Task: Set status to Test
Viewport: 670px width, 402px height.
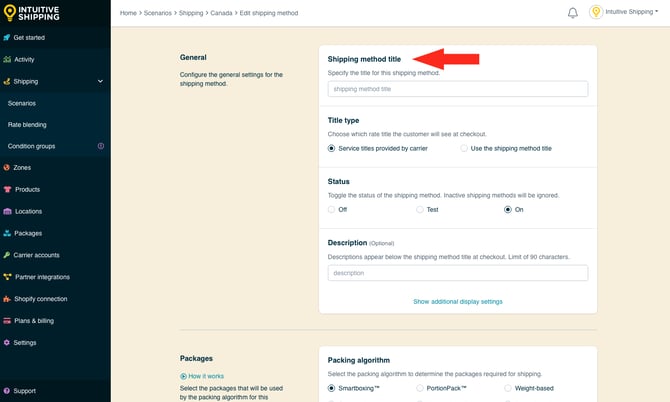Action: [420, 209]
